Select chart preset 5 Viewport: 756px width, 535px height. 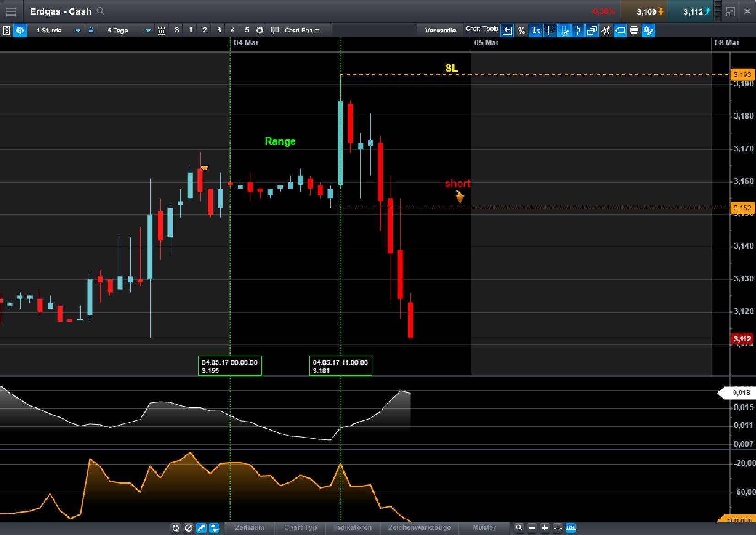247,30
